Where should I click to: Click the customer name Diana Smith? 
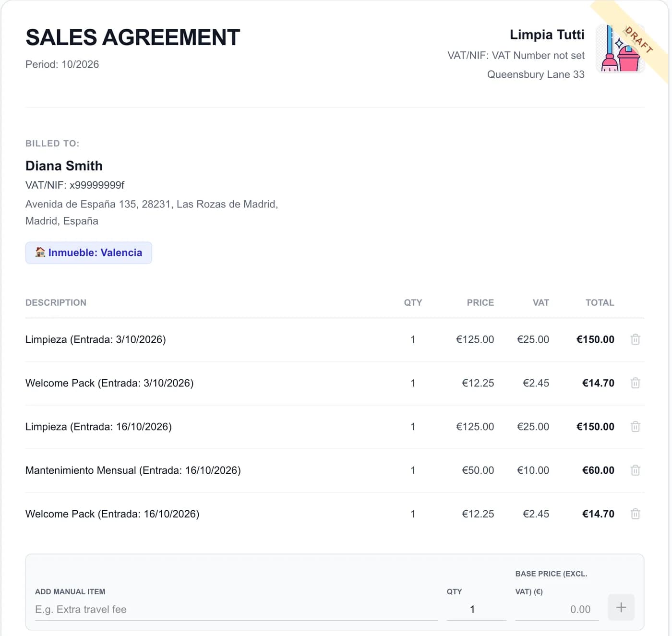click(64, 166)
